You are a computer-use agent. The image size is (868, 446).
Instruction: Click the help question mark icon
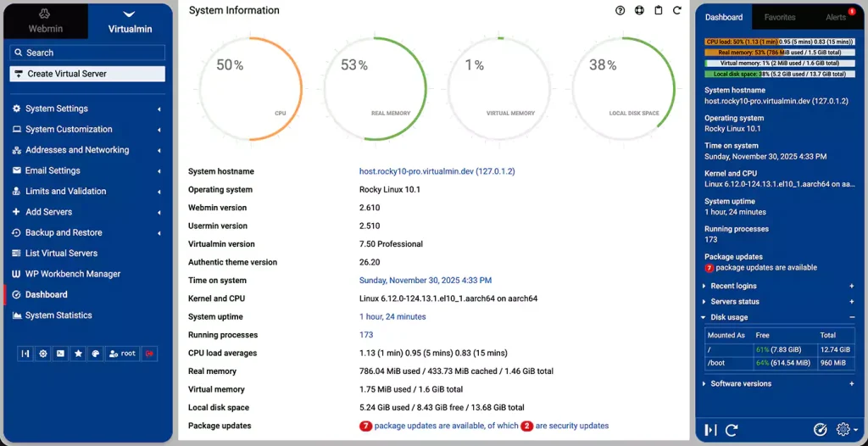(x=620, y=11)
